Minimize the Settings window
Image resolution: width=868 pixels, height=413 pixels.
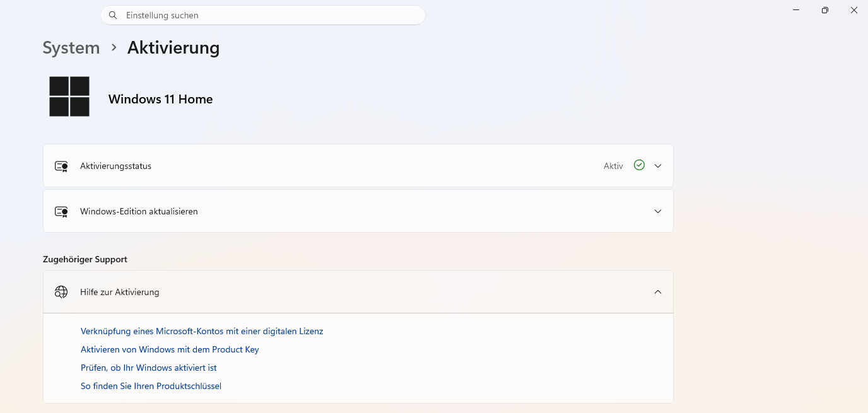pos(796,10)
